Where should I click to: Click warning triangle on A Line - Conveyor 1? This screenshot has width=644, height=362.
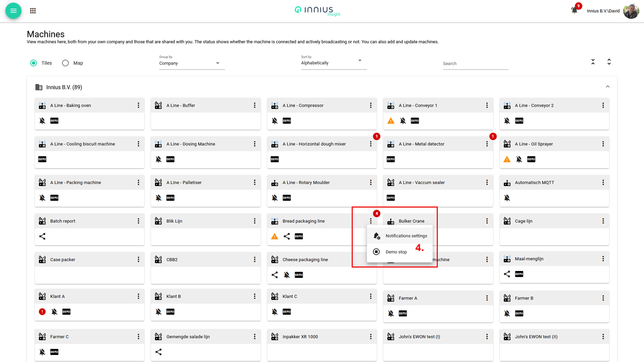[391, 121]
